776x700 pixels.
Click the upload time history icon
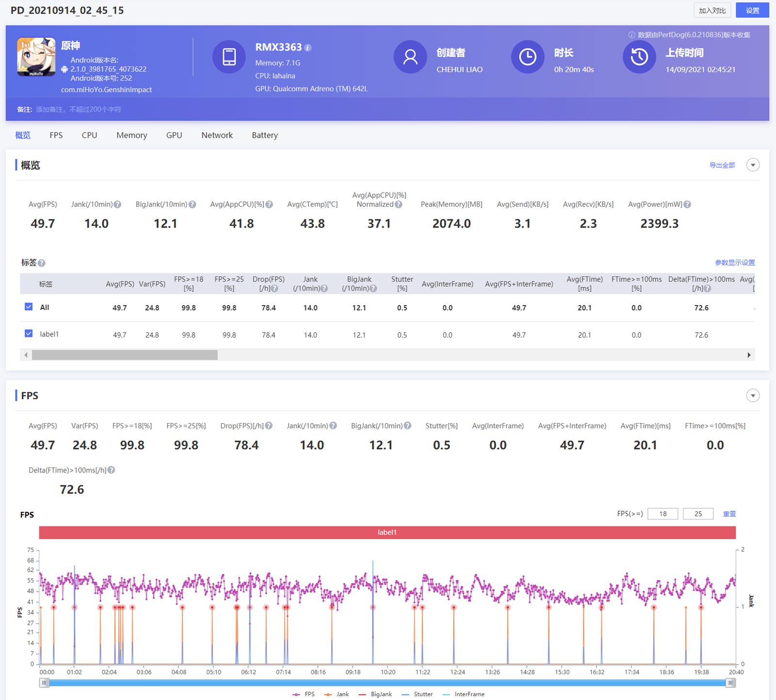(x=639, y=57)
